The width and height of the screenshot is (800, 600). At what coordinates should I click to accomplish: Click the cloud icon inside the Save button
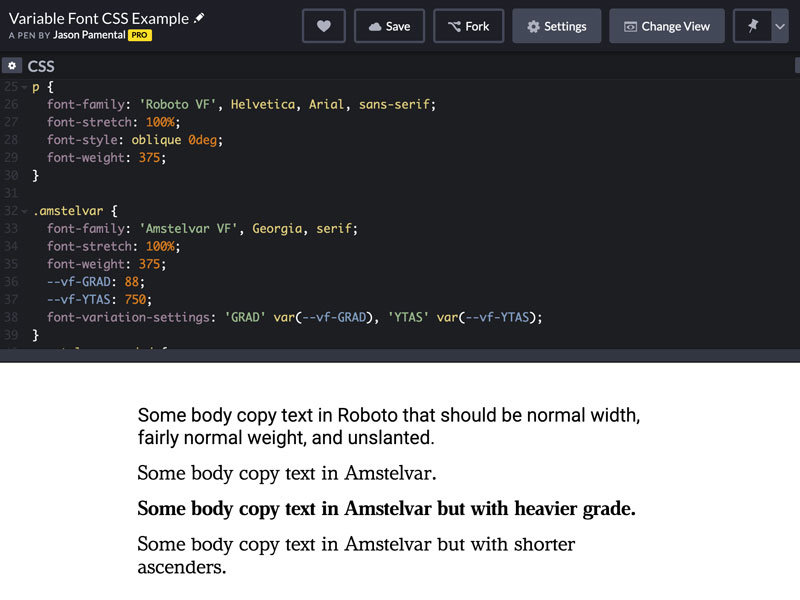click(x=374, y=26)
